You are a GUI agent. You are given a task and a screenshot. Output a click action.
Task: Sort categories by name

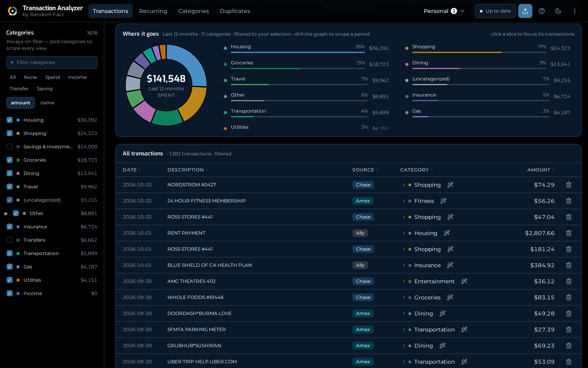point(47,103)
